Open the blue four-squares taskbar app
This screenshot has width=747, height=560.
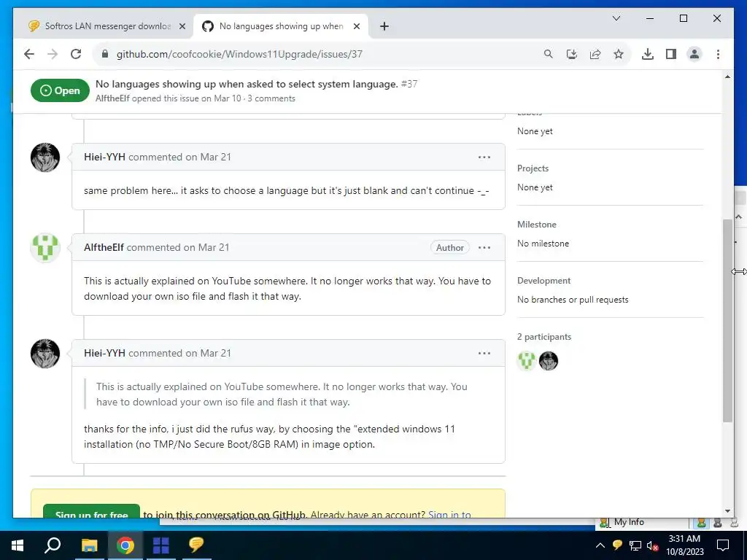tap(161, 545)
